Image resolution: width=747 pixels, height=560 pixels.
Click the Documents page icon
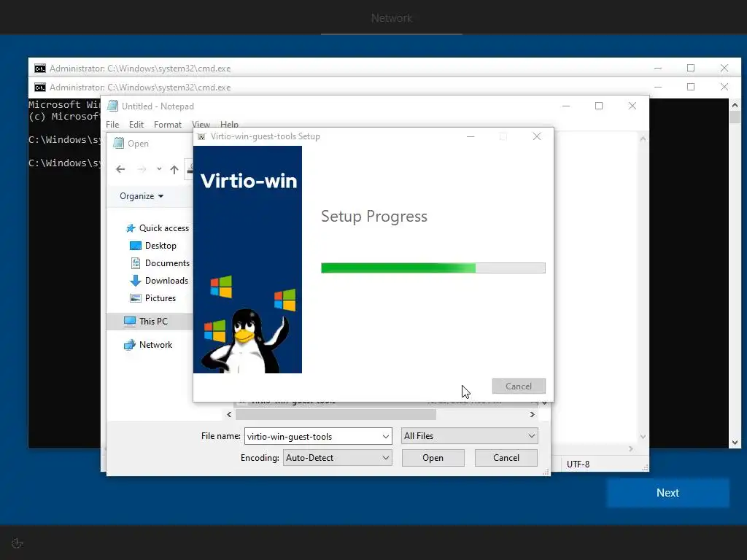136,262
